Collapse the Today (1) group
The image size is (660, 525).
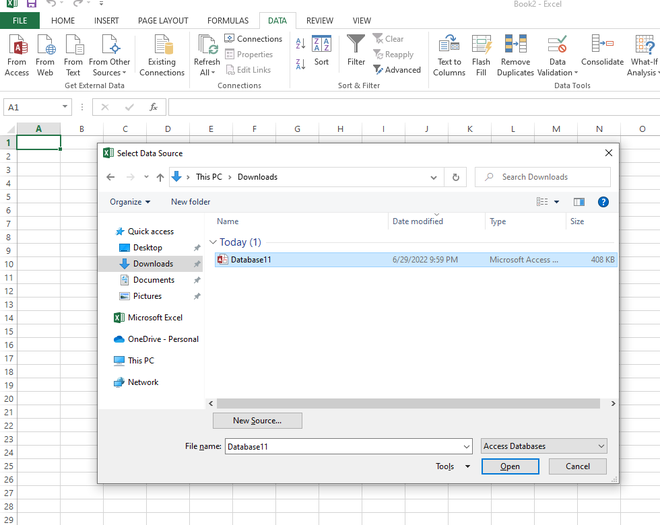click(213, 242)
